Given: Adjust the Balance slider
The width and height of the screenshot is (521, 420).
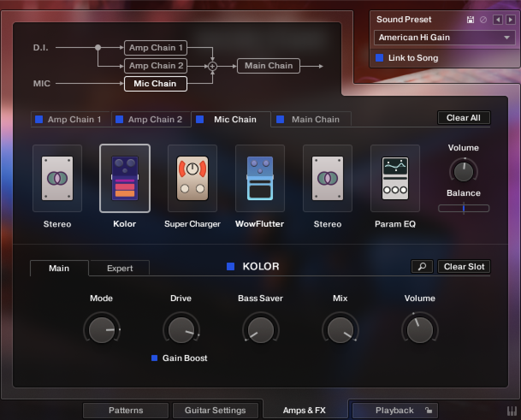Looking at the screenshot, I should click(x=464, y=208).
